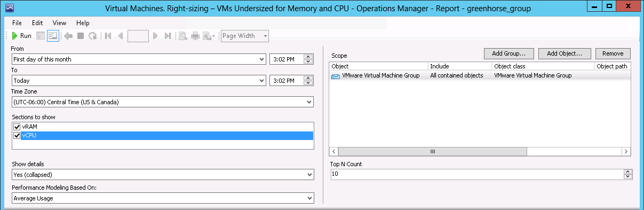Screen dimensions: 644x210
Task: Click the Add Group button
Action: (509, 53)
